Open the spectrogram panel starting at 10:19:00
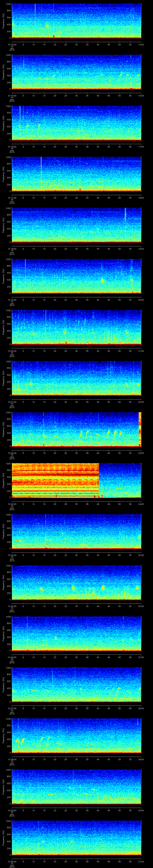Screen dimensions: 153x868 [x=77, y=276]
